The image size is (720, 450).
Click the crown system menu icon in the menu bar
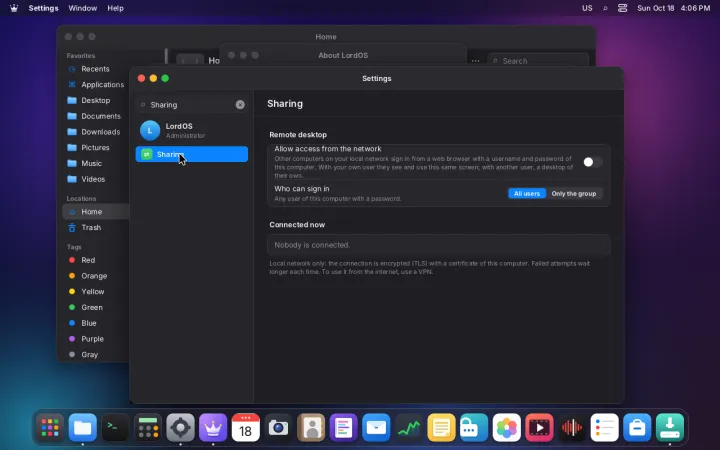[14, 8]
